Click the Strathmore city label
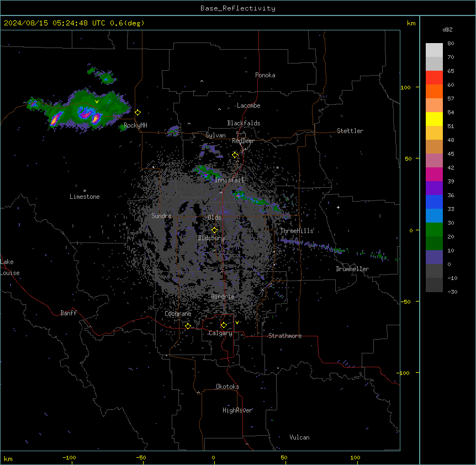 (285, 336)
